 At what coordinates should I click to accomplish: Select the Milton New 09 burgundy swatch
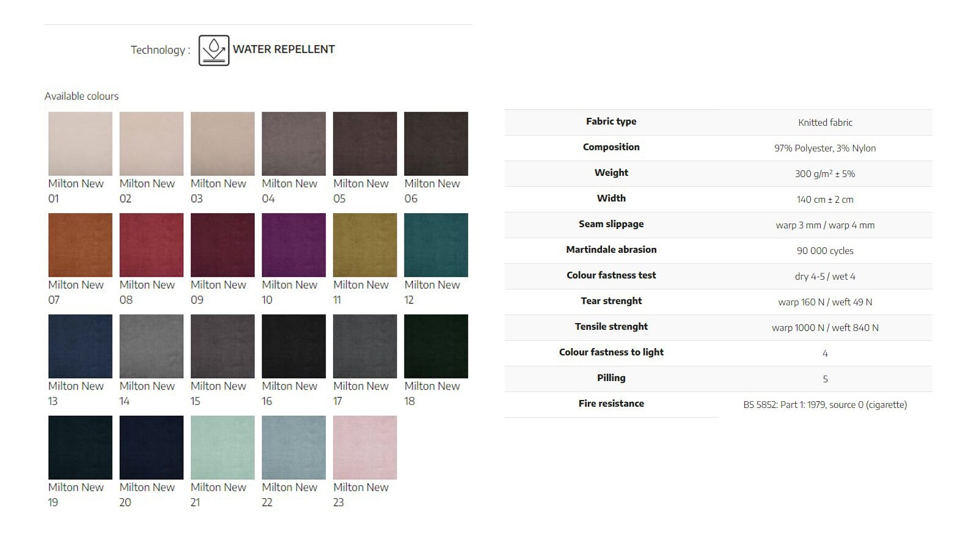222,245
